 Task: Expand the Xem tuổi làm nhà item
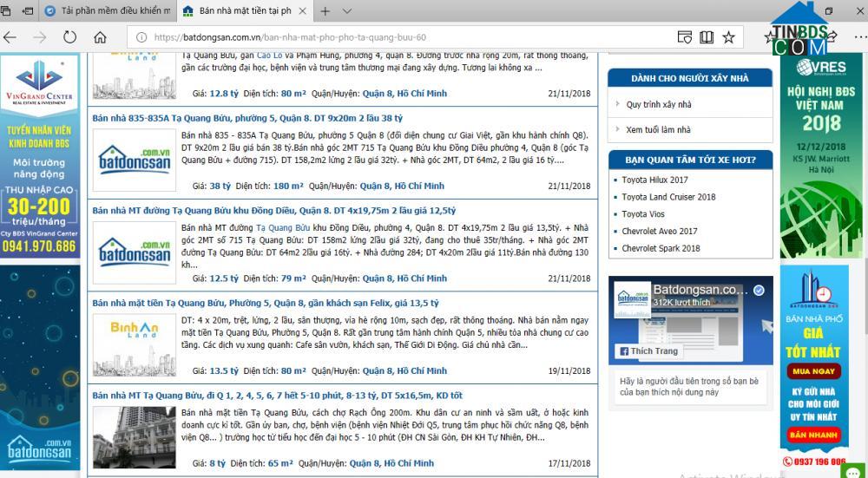(x=658, y=129)
